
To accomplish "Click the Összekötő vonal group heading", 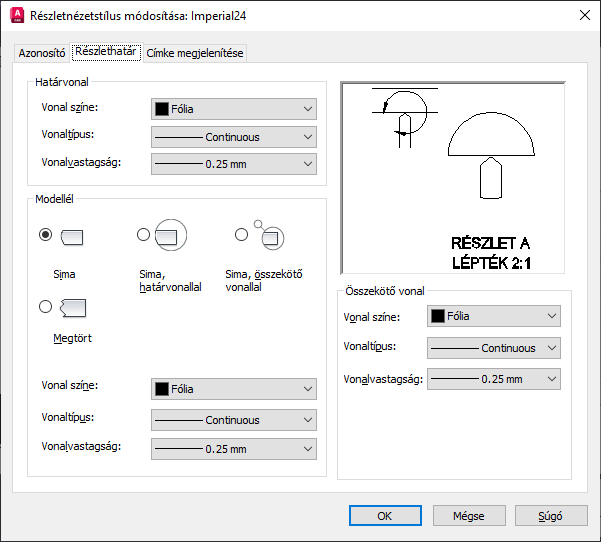I will click(x=385, y=291).
